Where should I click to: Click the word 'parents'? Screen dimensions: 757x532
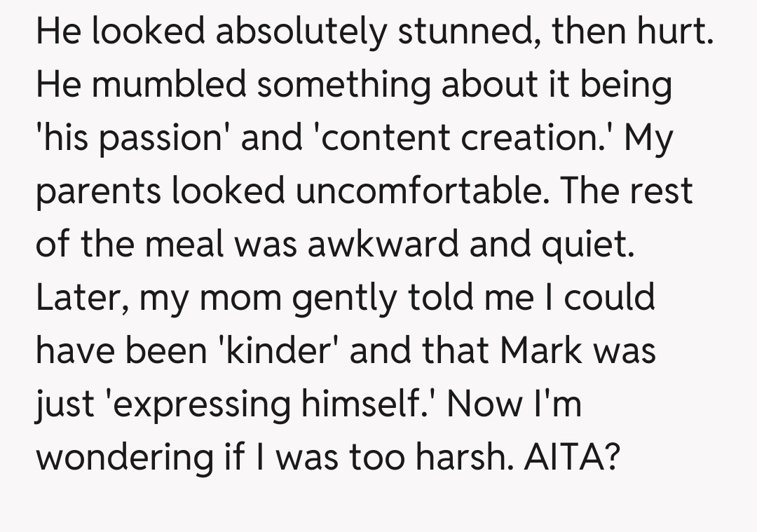(97, 192)
